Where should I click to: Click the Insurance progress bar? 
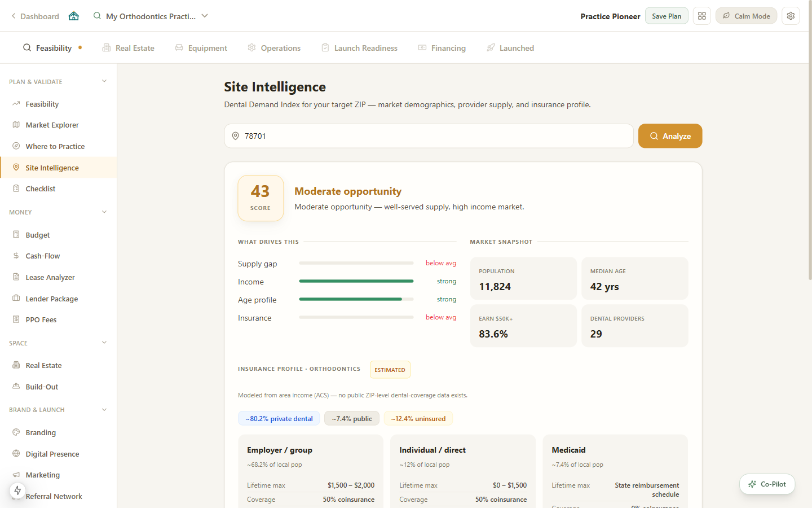click(x=356, y=317)
